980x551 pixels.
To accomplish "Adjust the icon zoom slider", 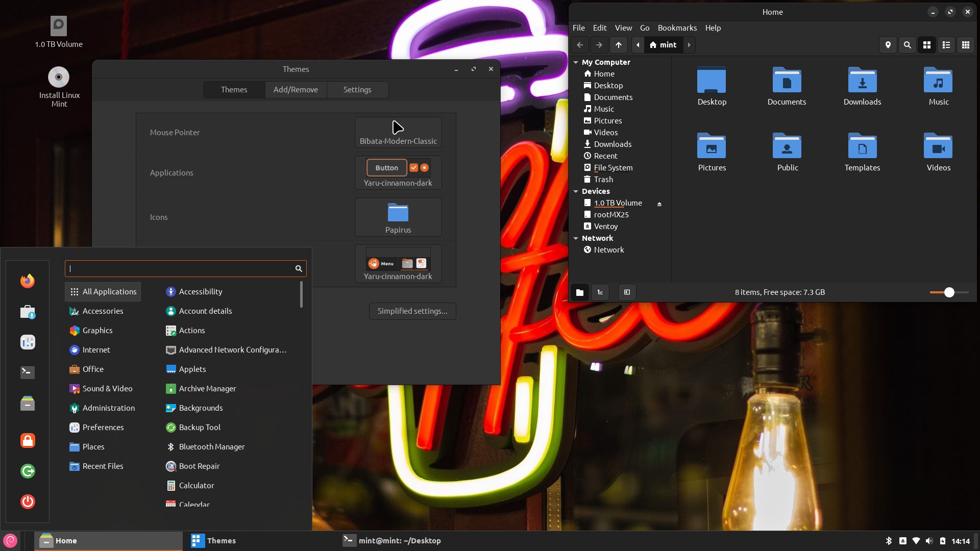I will (x=949, y=292).
